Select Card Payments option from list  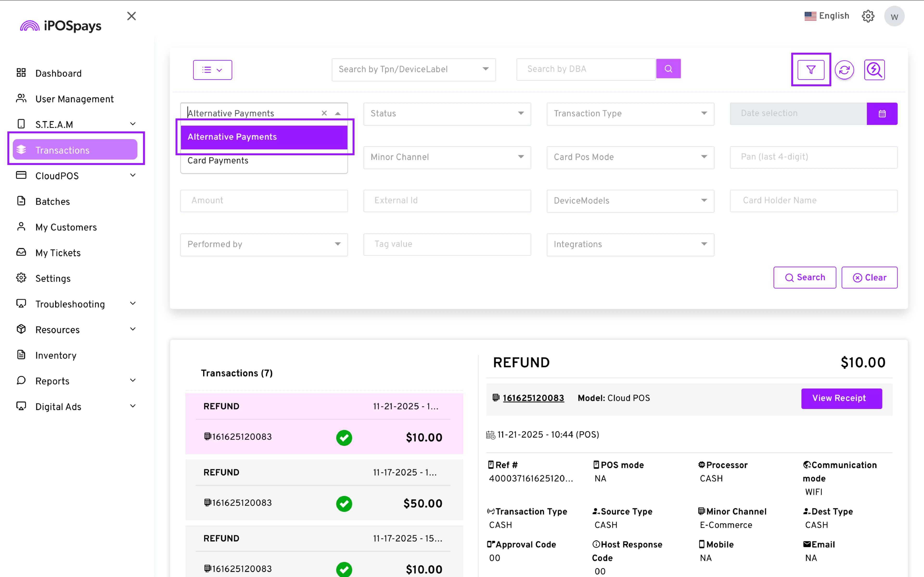pyautogui.click(x=218, y=161)
